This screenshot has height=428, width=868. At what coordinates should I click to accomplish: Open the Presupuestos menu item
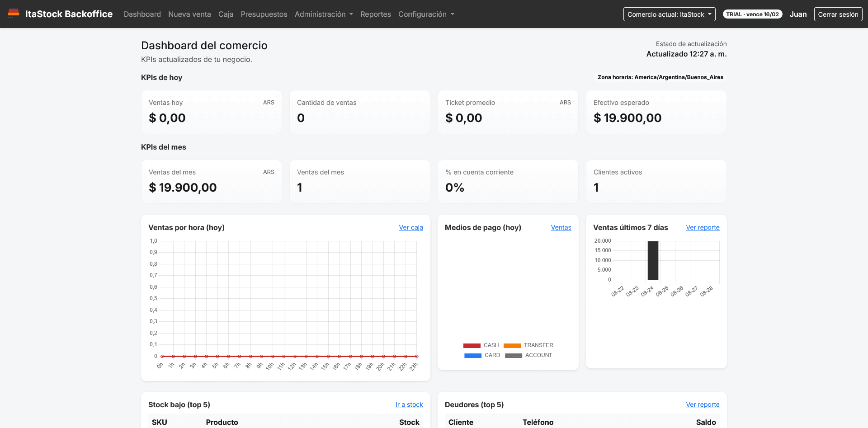[x=264, y=14]
